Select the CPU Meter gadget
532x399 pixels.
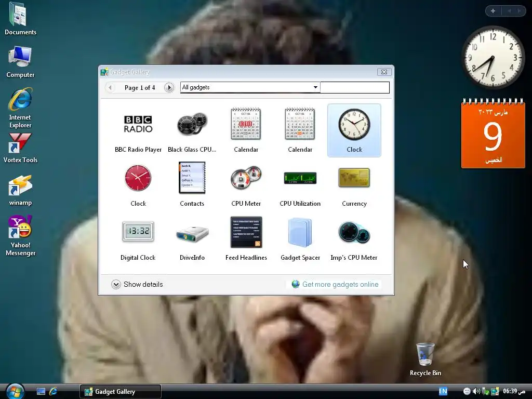246,184
